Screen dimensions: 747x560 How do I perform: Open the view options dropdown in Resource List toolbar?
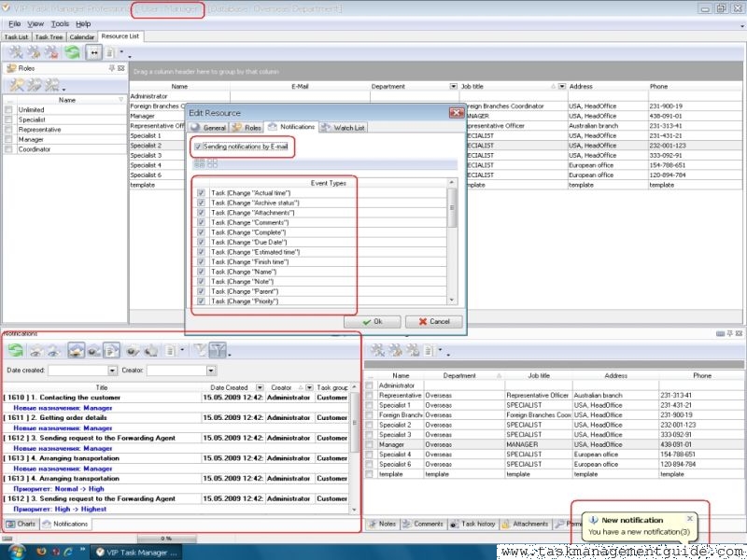121,52
